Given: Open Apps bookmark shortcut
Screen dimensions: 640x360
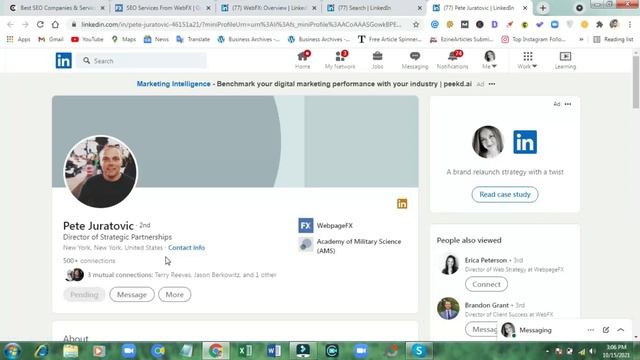Looking at the screenshot, I should 18,39.
